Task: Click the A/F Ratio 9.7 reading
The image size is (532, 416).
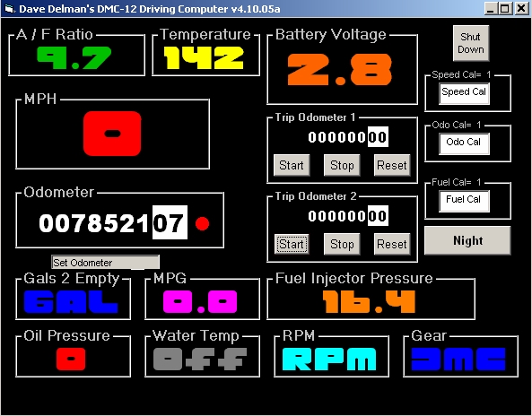Action: point(74,57)
